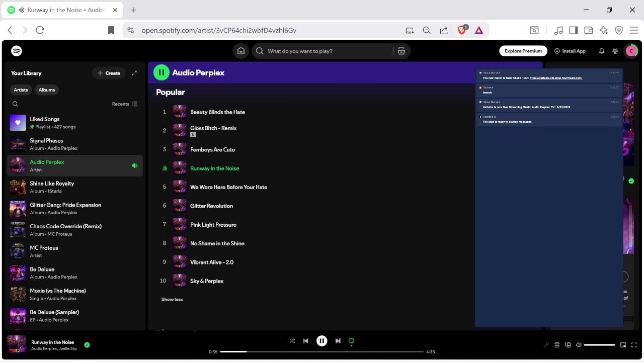Click the browser address bar URL
Image resolution: width=644 pixels, height=362 pixels.
tap(219, 30)
